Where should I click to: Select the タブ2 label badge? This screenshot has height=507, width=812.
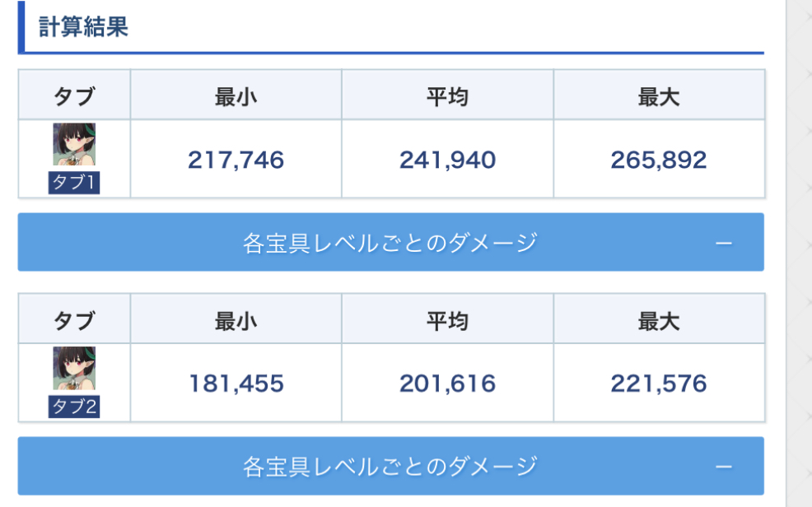[74, 407]
